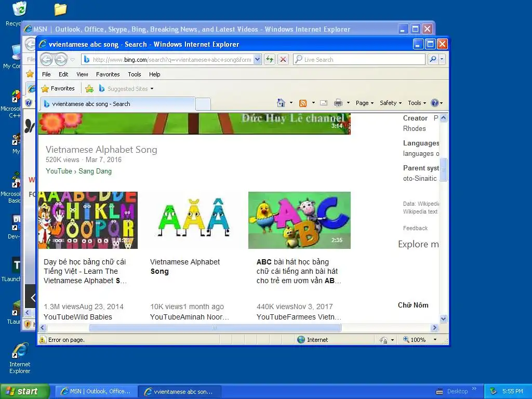Click the vertical scrollbar down arrow
The width and height of the screenshot is (532, 399).
(x=443, y=318)
